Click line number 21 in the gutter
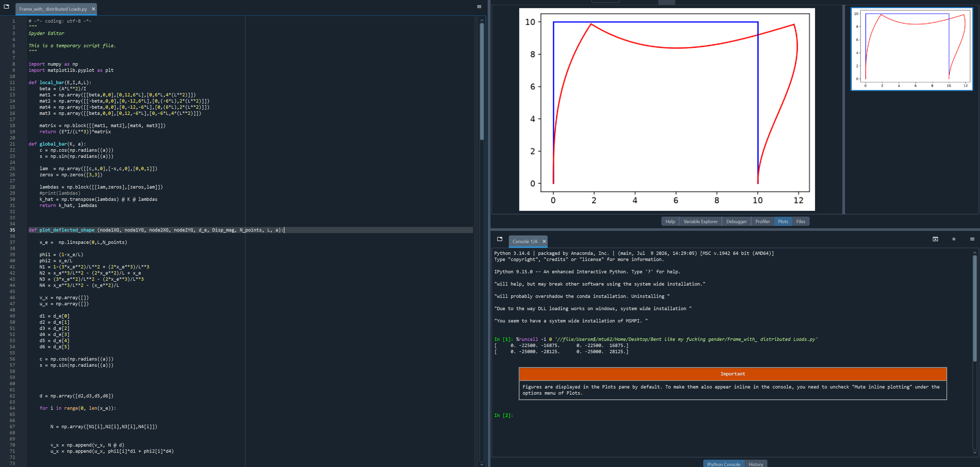This screenshot has width=980, height=467. (x=12, y=144)
